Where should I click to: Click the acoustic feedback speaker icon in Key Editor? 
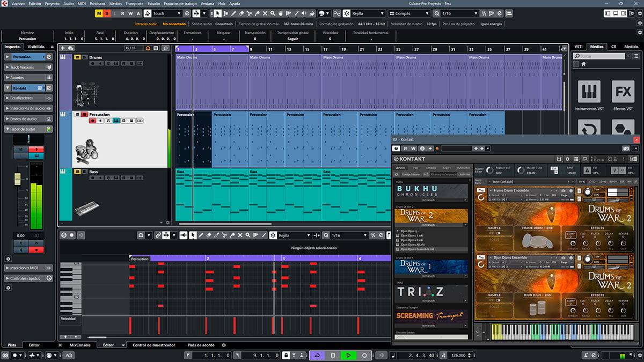(184, 235)
